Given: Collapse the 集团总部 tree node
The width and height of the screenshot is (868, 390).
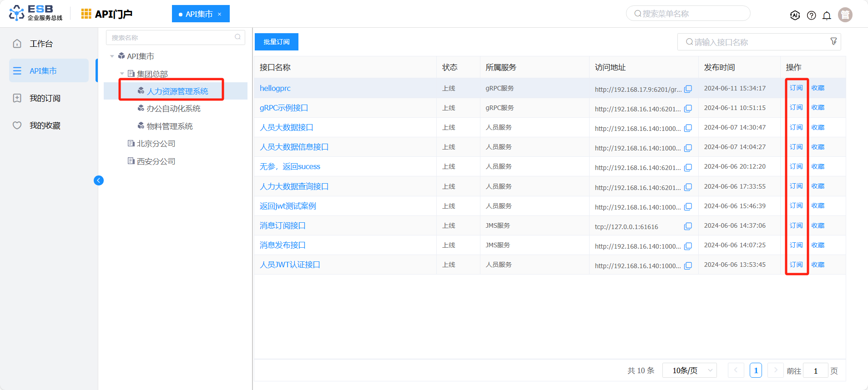Looking at the screenshot, I should point(122,74).
